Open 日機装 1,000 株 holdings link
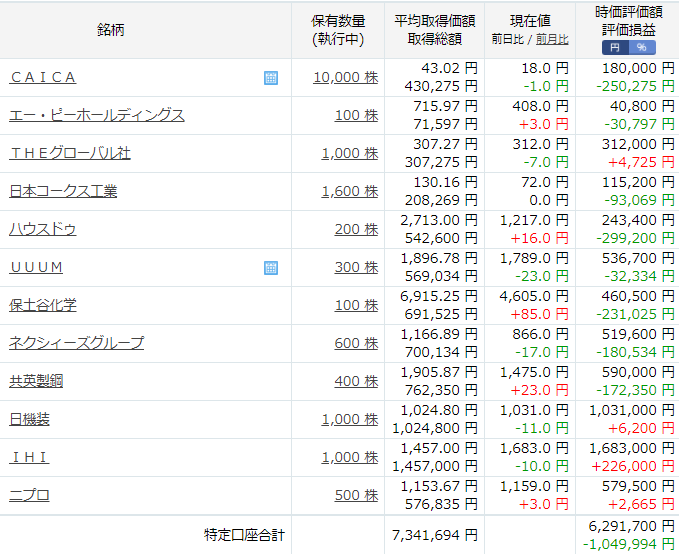 pyautogui.click(x=350, y=419)
